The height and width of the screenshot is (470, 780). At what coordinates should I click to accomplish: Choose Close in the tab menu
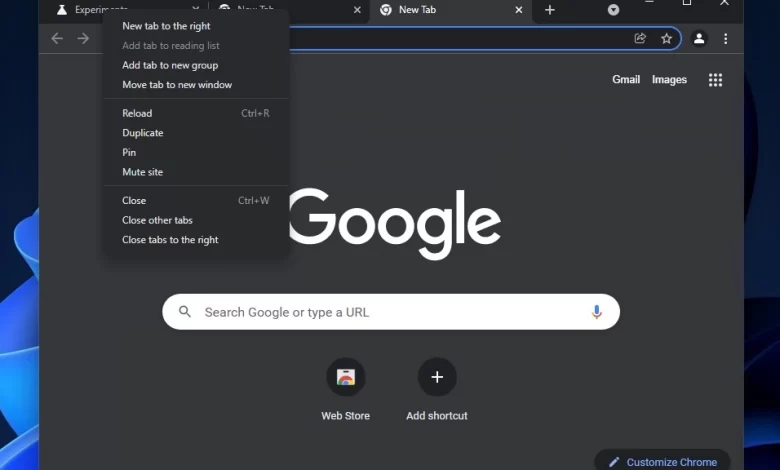(196, 200)
